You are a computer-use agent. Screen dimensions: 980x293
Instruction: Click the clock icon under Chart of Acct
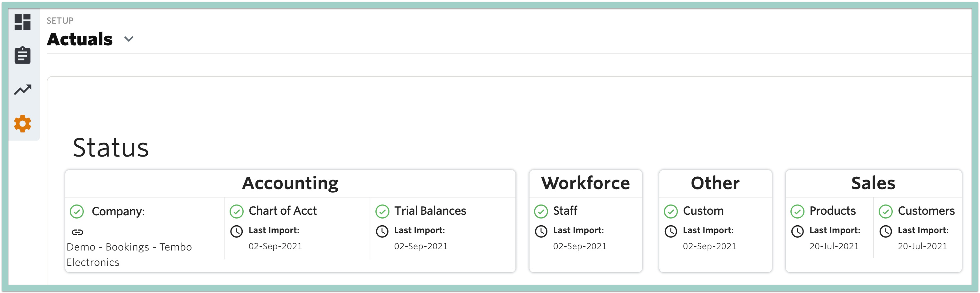(x=236, y=231)
